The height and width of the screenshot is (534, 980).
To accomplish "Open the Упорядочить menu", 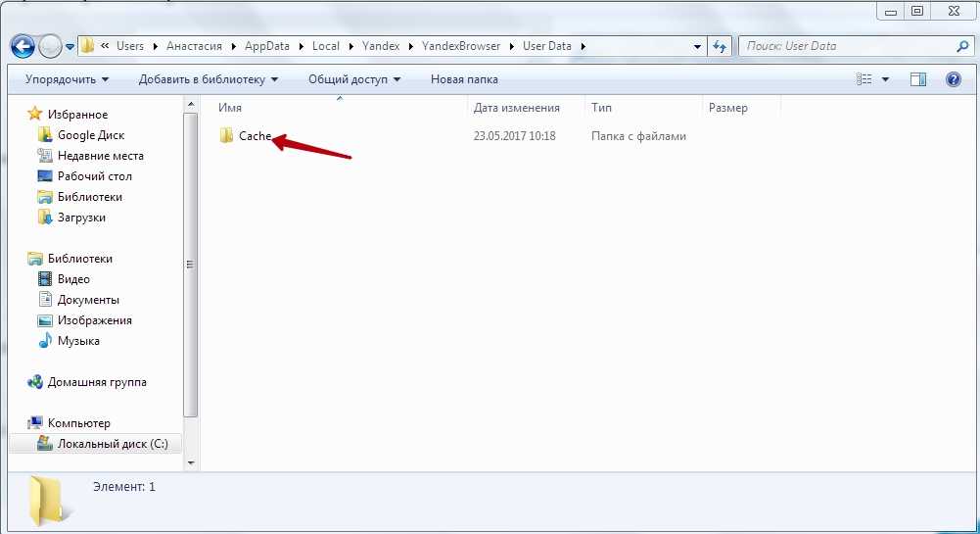I will click(67, 79).
